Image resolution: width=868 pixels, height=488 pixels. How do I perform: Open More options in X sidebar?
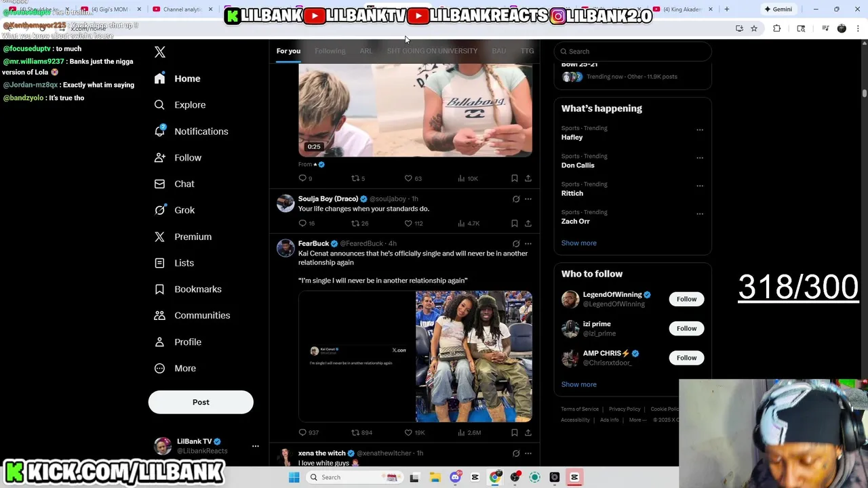(175, 369)
